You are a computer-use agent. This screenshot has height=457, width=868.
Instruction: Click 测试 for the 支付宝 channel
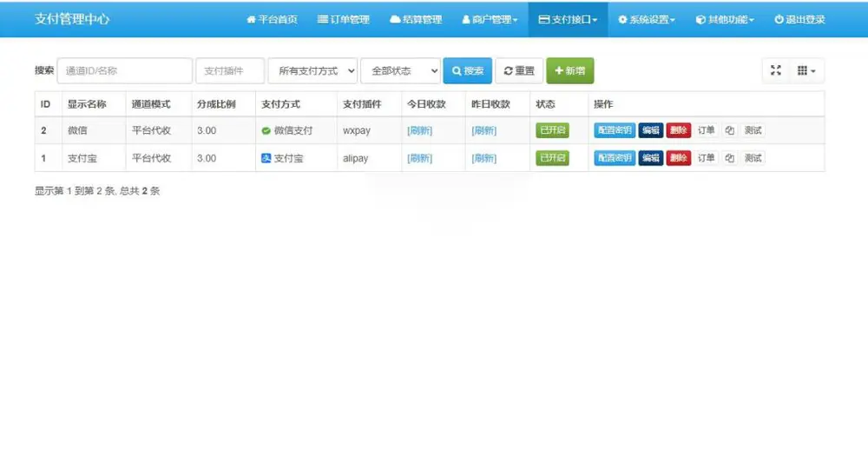[753, 158]
